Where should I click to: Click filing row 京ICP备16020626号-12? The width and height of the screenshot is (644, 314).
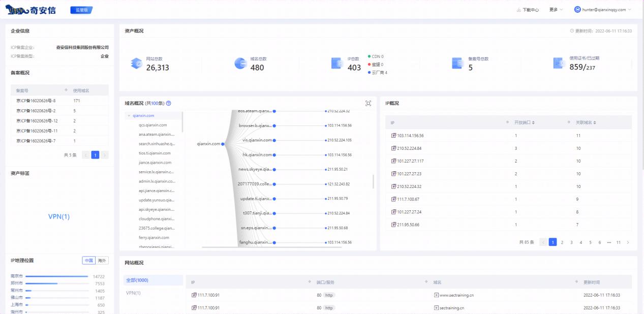59,121
